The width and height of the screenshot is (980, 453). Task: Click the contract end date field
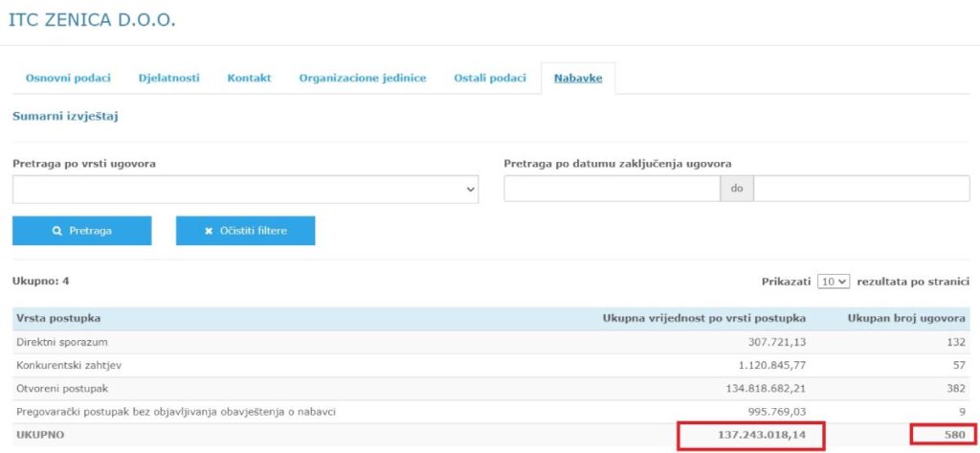[861, 189]
